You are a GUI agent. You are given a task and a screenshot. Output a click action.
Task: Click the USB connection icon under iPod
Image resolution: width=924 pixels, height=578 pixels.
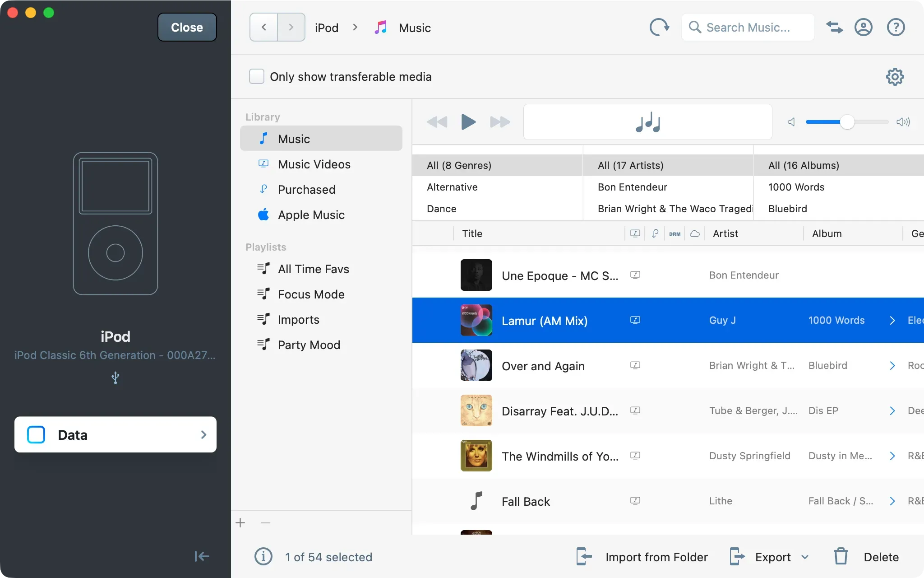point(115,378)
